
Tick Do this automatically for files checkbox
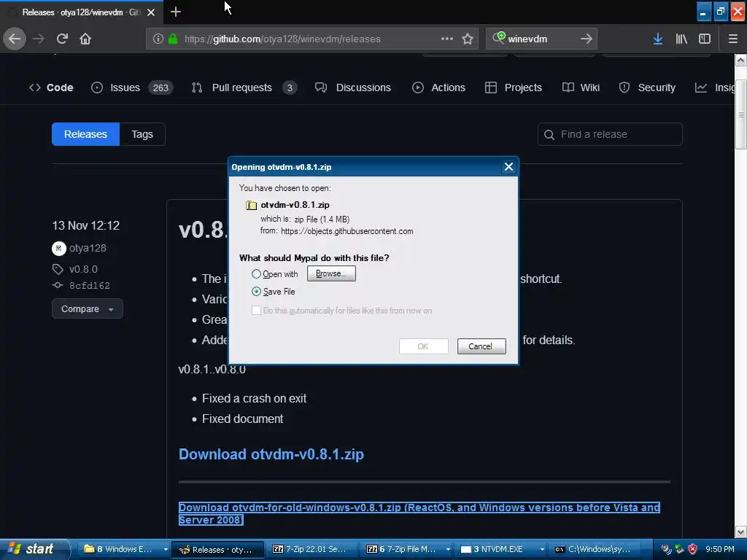point(256,311)
